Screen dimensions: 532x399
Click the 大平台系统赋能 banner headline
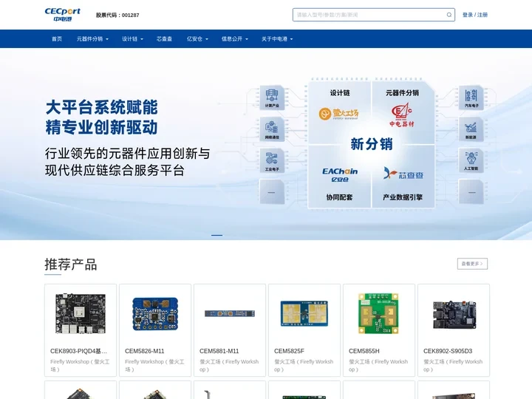click(101, 107)
